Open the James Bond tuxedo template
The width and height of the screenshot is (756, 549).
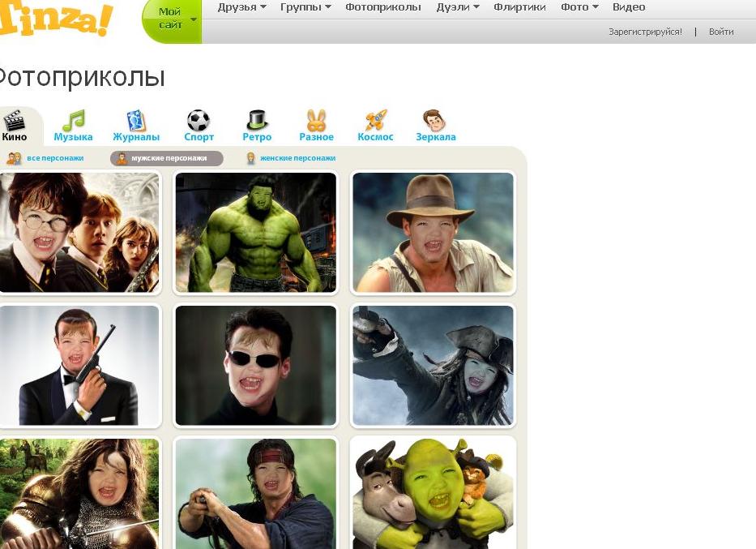[x=79, y=366]
